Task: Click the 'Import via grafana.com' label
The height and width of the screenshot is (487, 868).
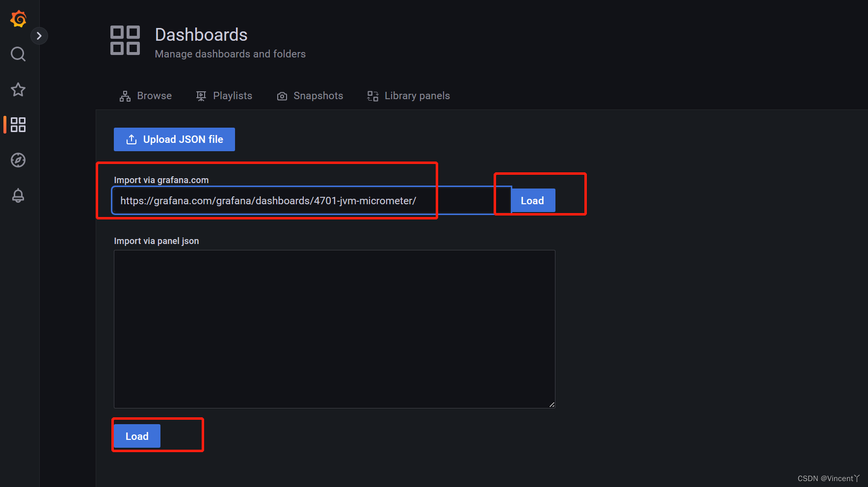Action: (161, 180)
